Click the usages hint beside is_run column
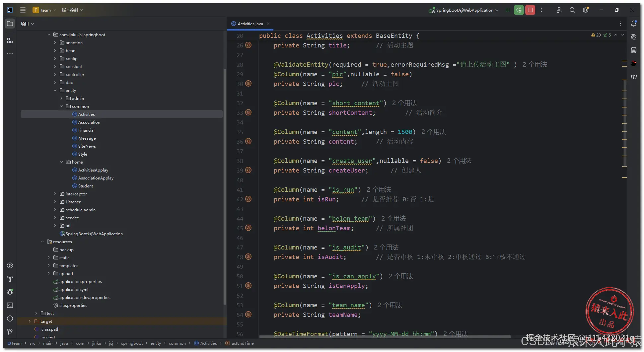This screenshot has width=644, height=352. tap(379, 189)
